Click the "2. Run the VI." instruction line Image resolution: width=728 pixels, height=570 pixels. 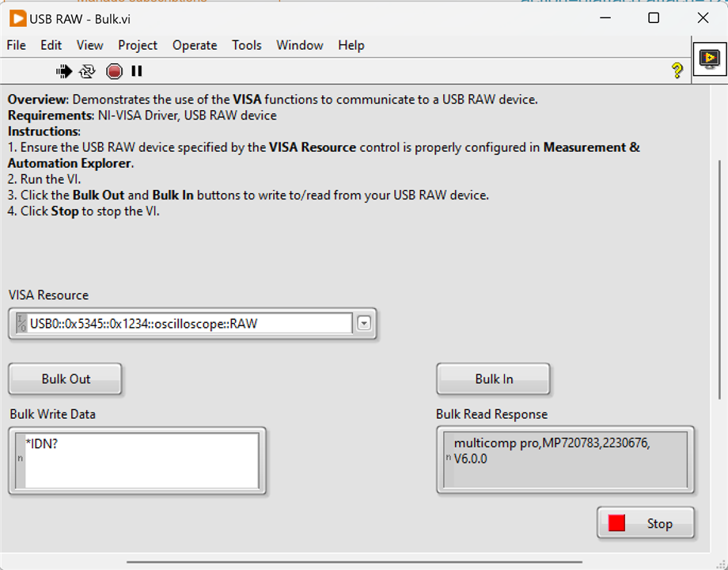pos(44,180)
